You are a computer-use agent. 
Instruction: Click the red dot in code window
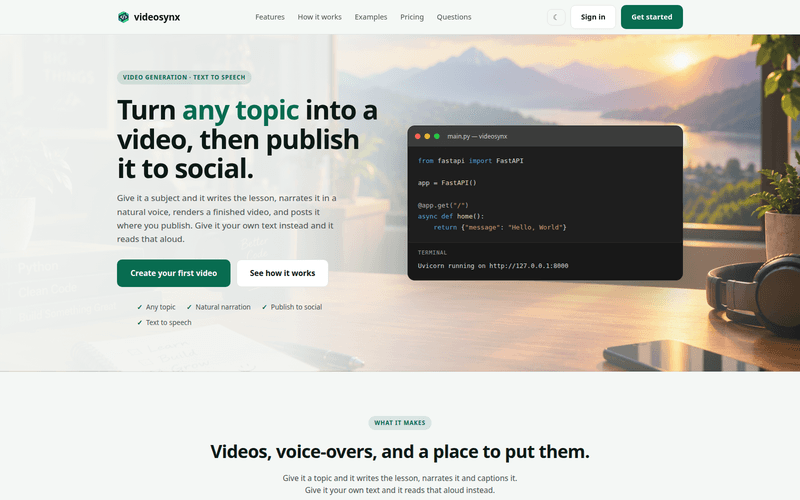pyautogui.click(x=418, y=136)
